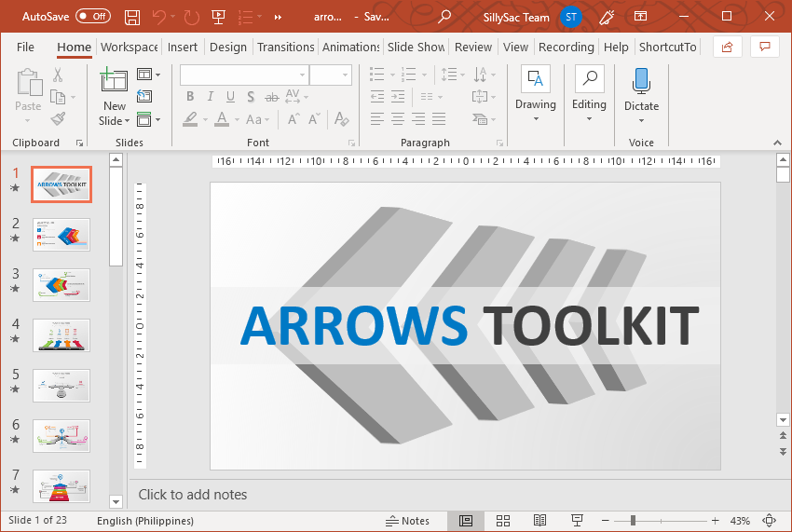Toggle the Notes pane button
Image resolution: width=792 pixels, height=532 pixels.
pos(408,521)
